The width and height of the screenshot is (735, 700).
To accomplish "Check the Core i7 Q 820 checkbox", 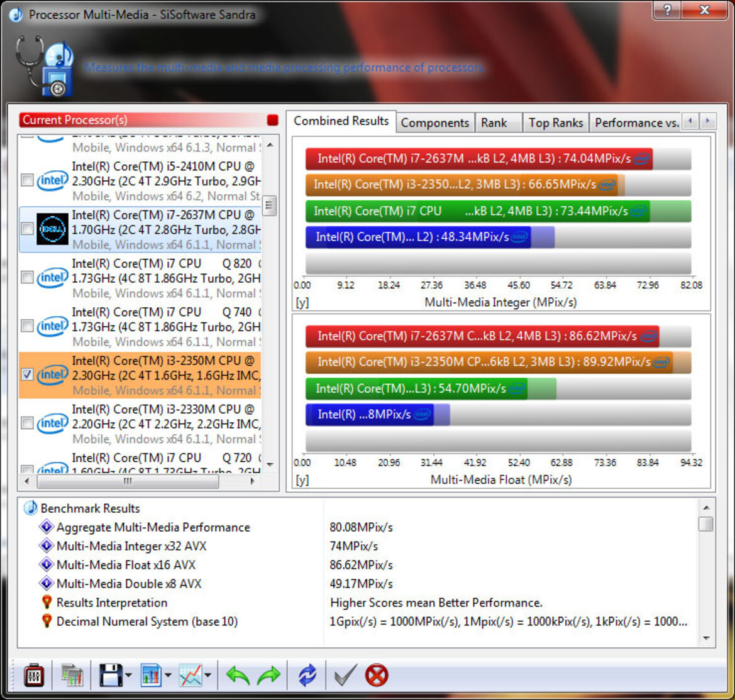I will (x=27, y=277).
